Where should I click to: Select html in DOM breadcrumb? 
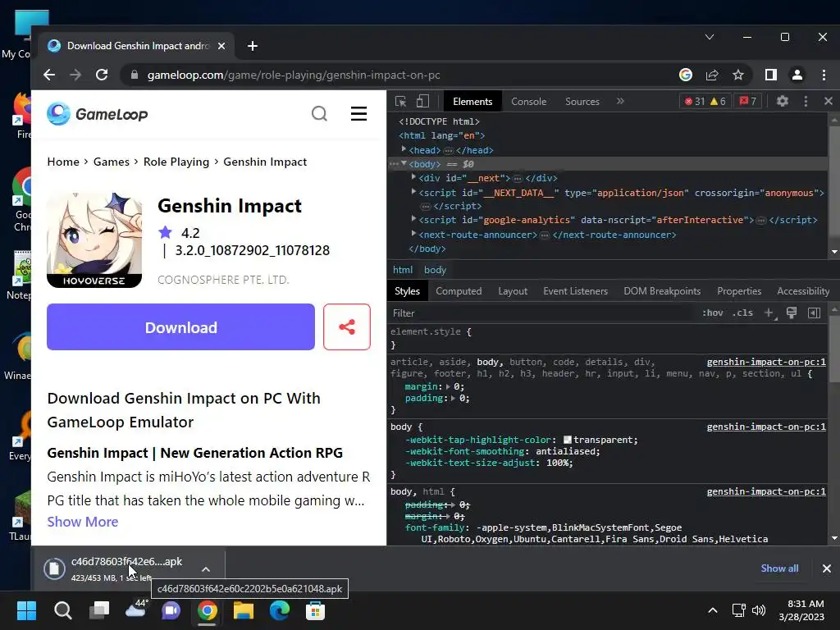click(403, 270)
